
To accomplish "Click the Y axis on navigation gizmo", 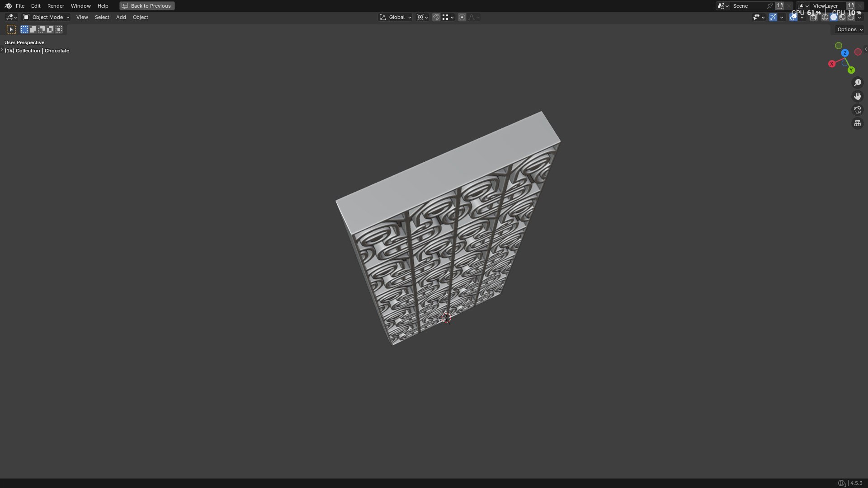I will (851, 70).
